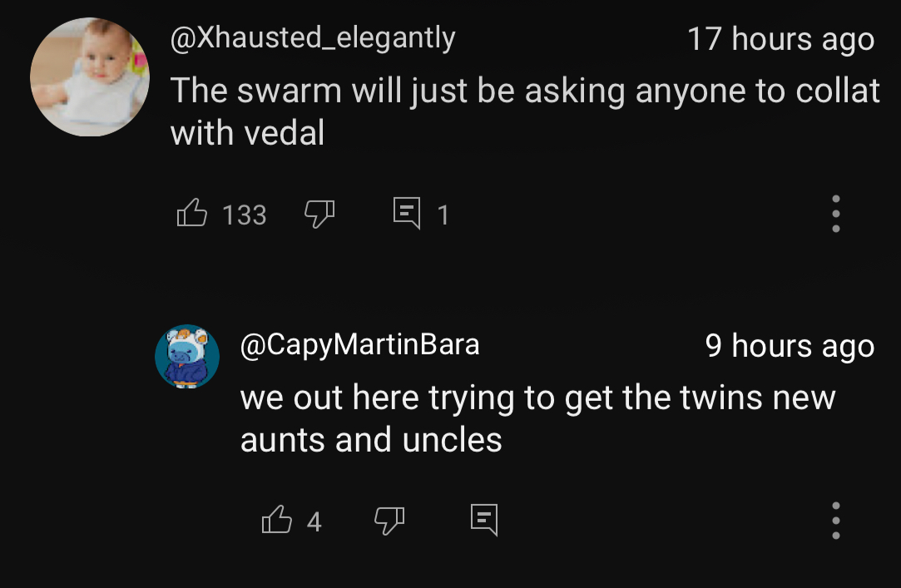901x588 pixels.
Task: Dislike the comment about collabing with vedal
Action: [x=319, y=215]
